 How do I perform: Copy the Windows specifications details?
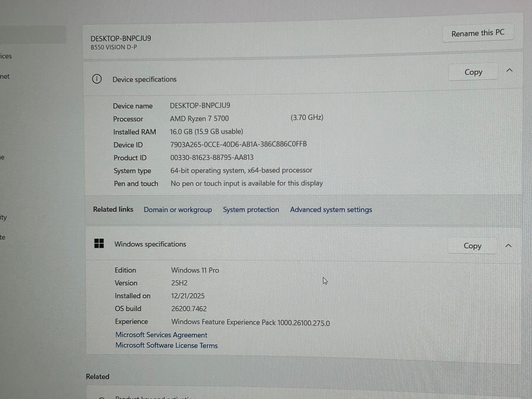coord(472,246)
